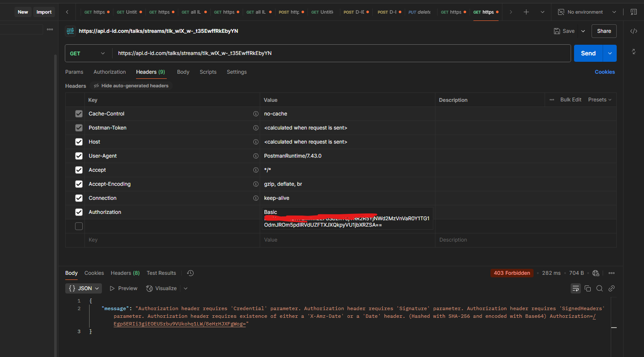The width and height of the screenshot is (644, 357).
Task: Click the empty Key input field
Action: 172,240
